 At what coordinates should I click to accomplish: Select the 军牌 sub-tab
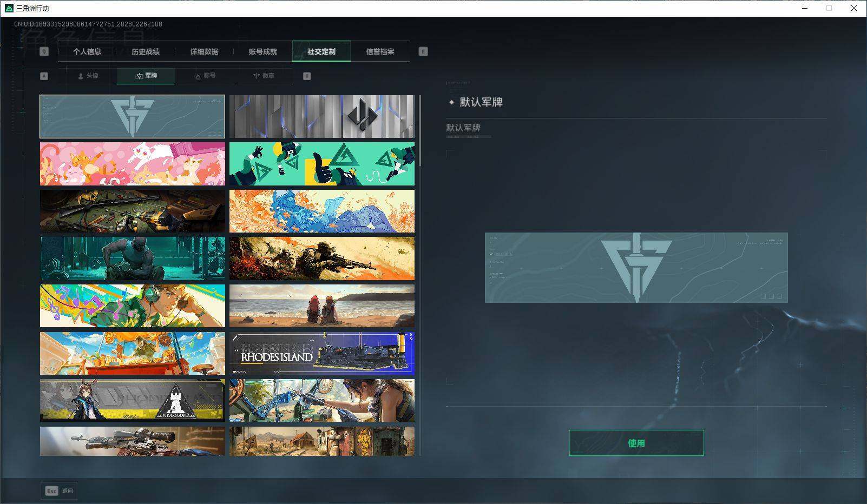[x=146, y=76]
